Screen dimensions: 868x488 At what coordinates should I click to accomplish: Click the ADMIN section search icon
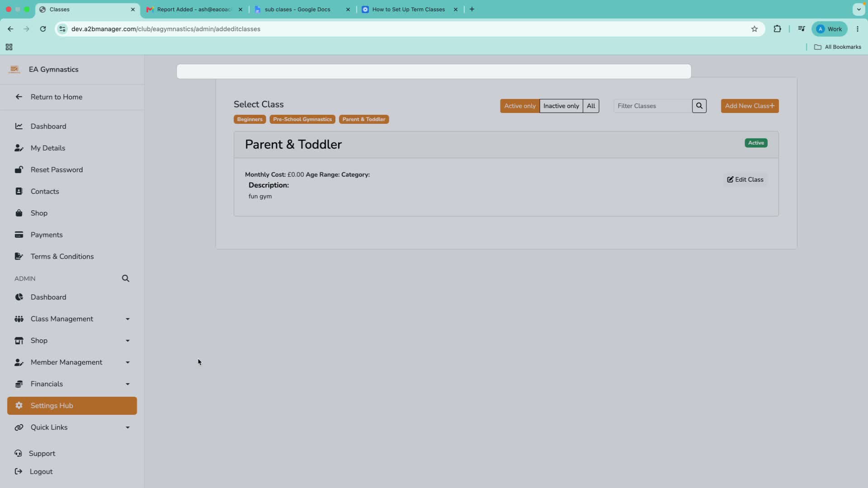(x=126, y=278)
